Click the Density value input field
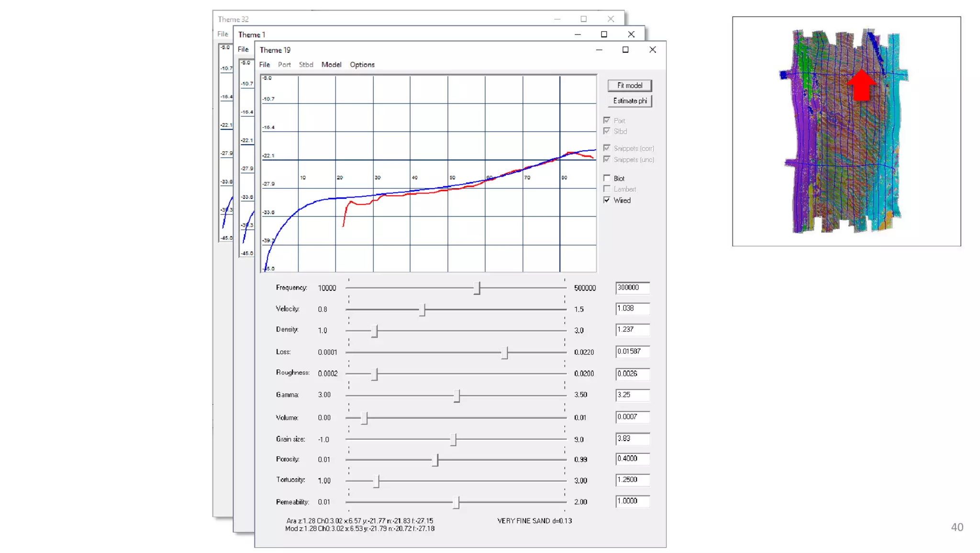980x553 pixels. [x=632, y=329]
